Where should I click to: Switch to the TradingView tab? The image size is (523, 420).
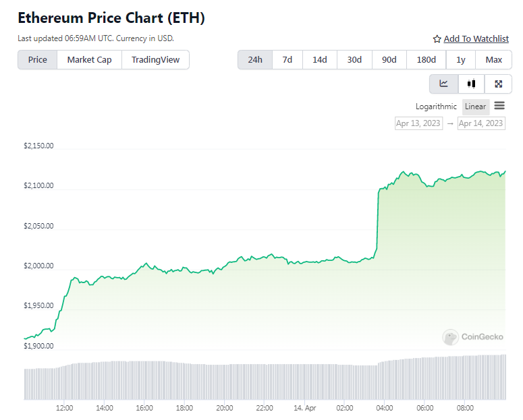(x=155, y=60)
